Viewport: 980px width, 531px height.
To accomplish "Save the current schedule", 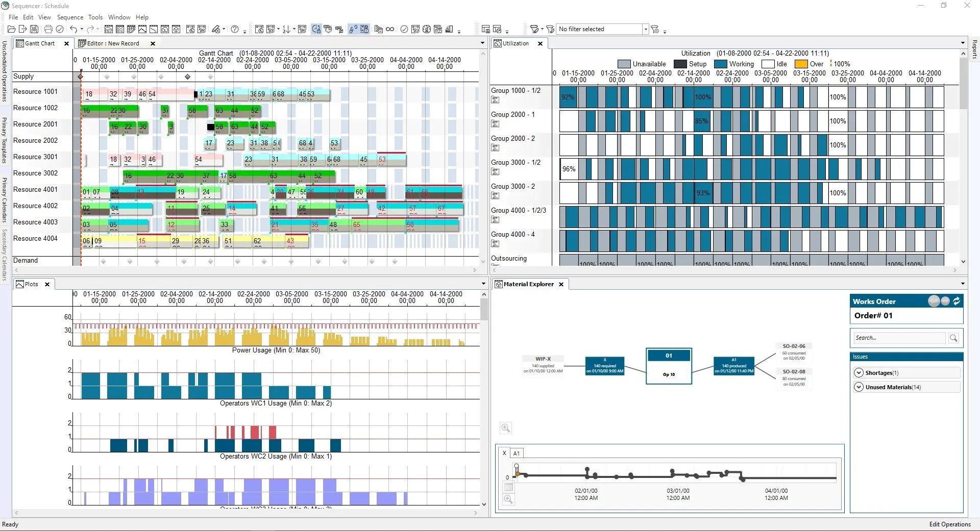I will [34, 29].
